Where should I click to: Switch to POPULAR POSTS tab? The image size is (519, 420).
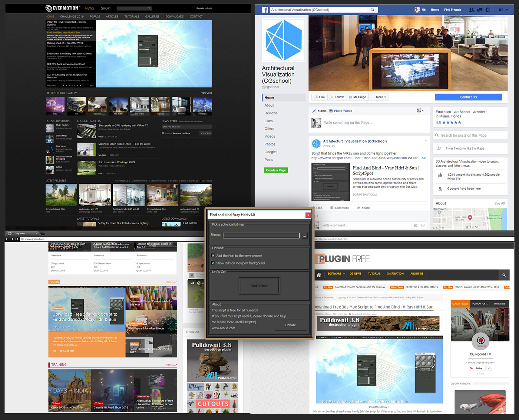[x=480, y=304]
